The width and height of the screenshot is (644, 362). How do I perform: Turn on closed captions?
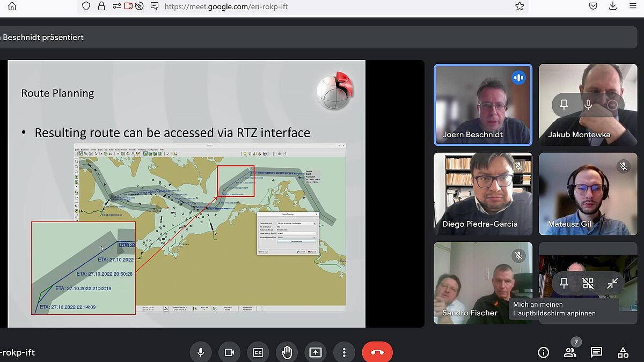tap(258, 352)
